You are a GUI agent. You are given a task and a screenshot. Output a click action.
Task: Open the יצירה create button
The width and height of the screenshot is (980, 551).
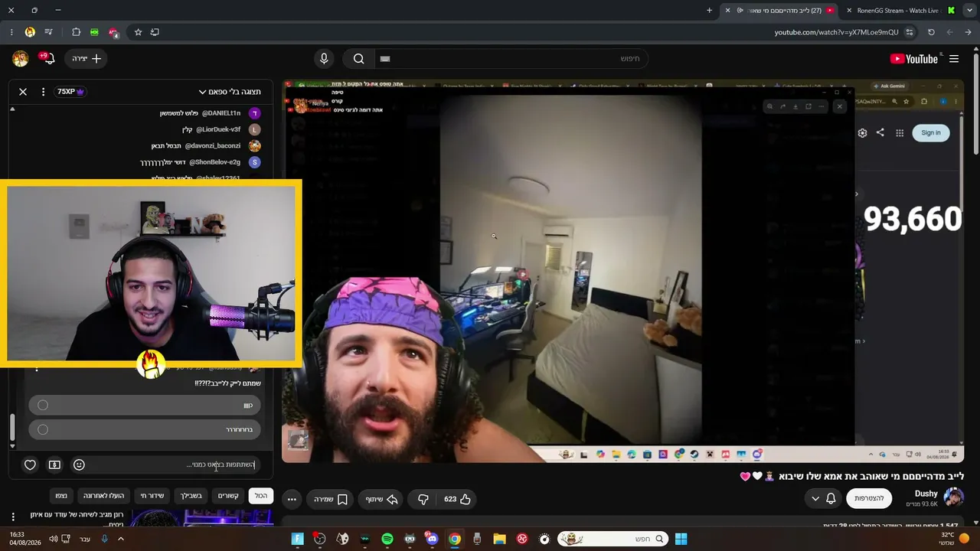87,59
